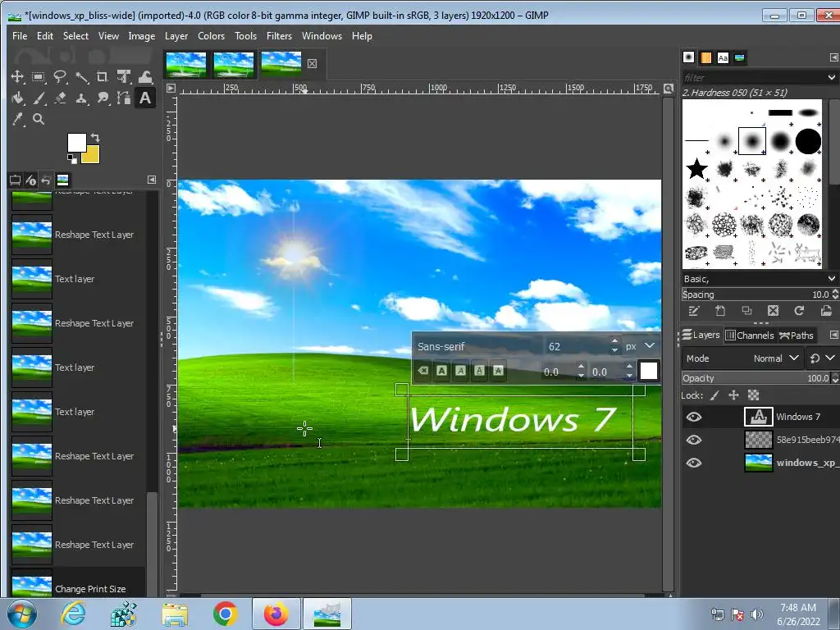Open the Fonts tab in right dock
Viewport: 840px width, 630px height.
[723, 57]
